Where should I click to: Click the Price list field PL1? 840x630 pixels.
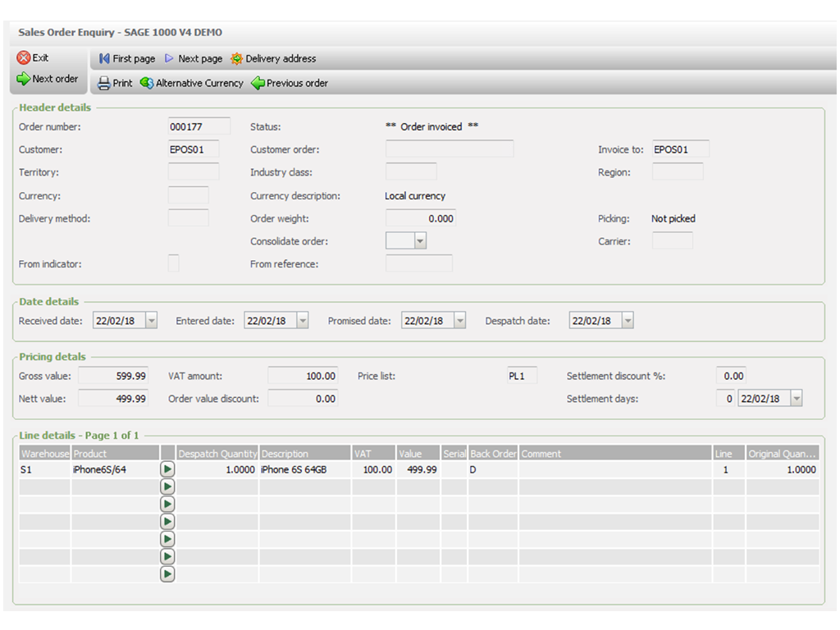tap(522, 376)
